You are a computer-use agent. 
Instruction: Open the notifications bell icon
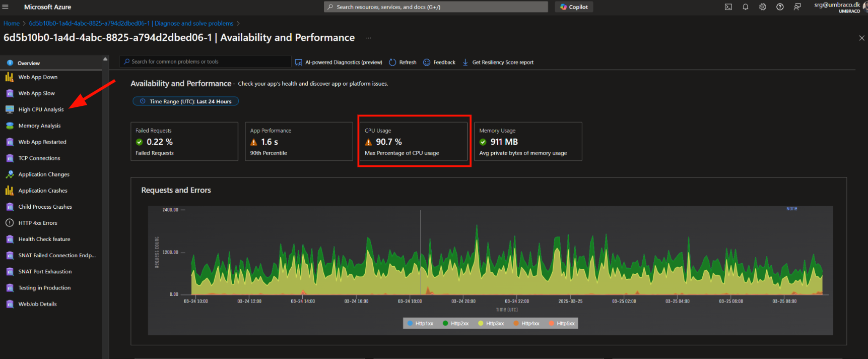[745, 7]
